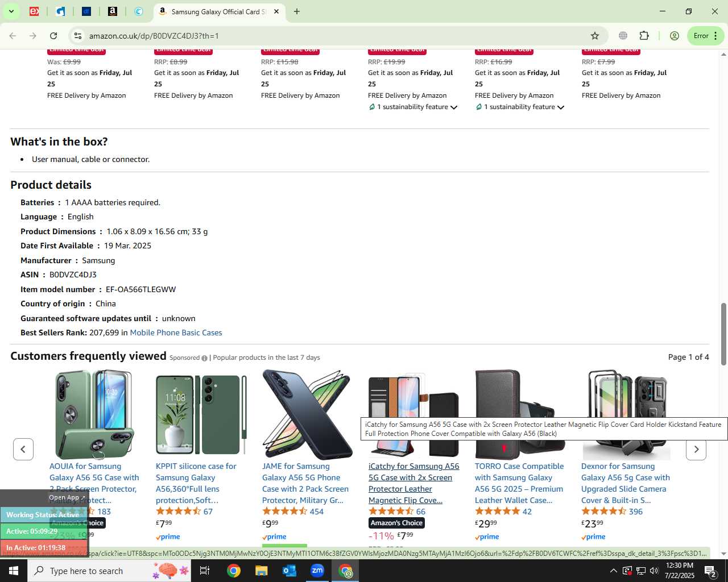Click the forward navigation arrow
This screenshot has width=728, height=582.
(33, 36)
